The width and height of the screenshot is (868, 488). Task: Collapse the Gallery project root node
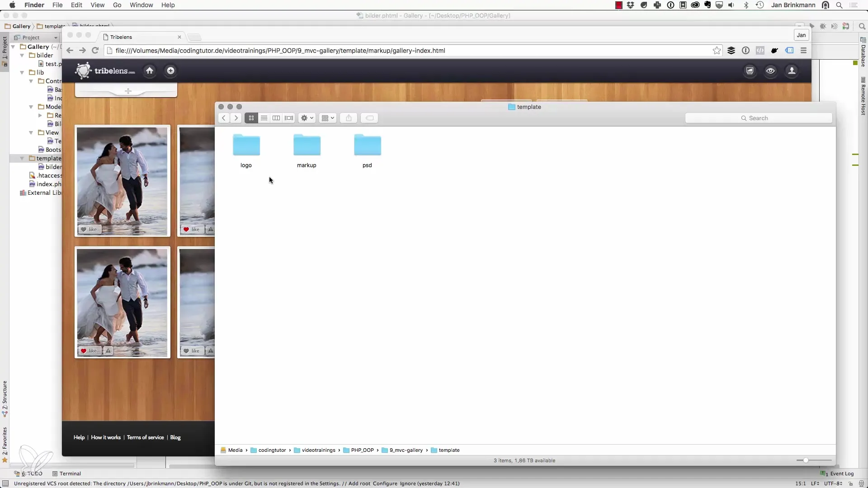pos(13,47)
